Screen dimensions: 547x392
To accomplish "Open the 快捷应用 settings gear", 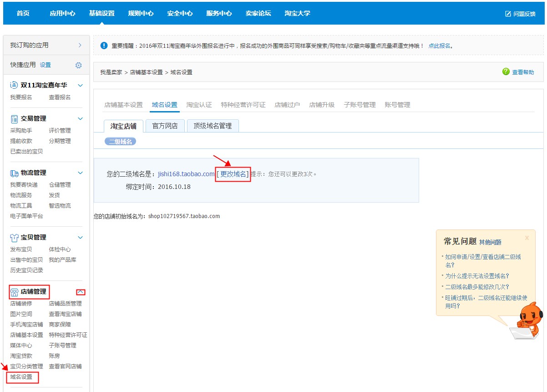I will (x=78, y=65).
